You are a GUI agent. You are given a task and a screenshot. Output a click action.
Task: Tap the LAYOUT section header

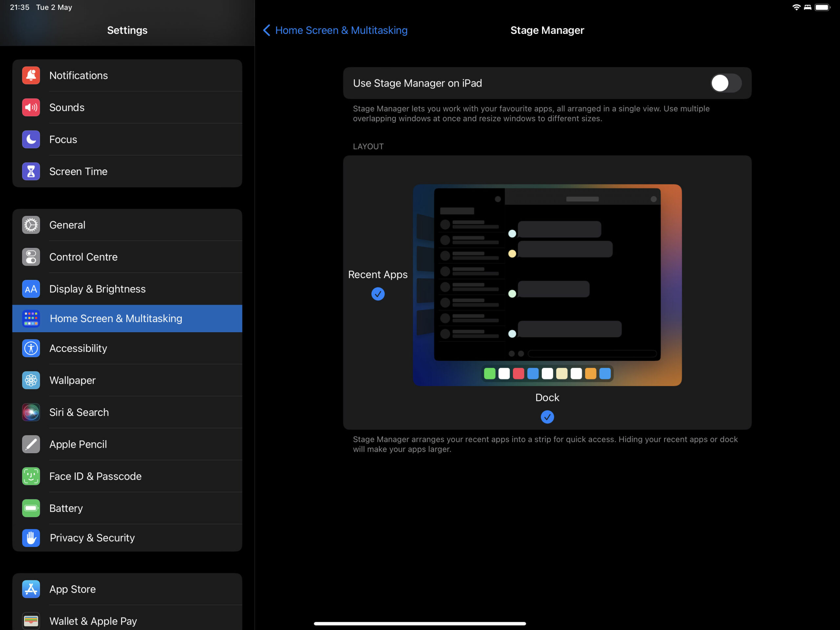point(368,146)
